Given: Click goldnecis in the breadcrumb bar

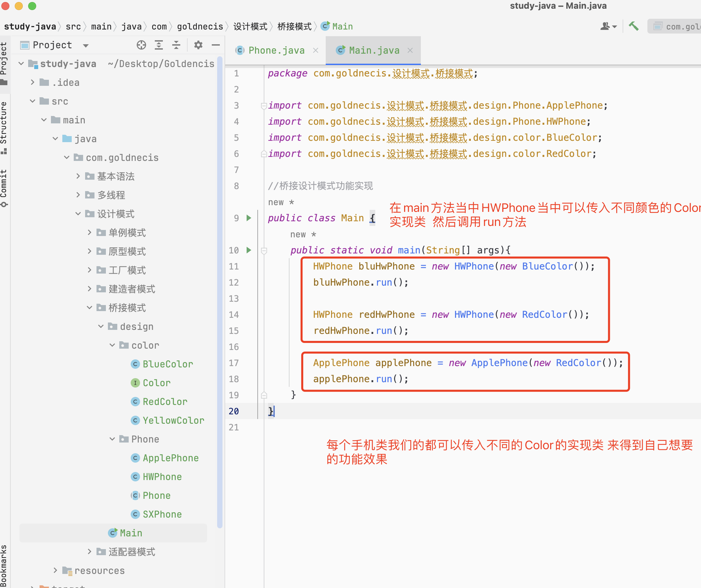Looking at the screenshot, I should (x=200, y=26).
